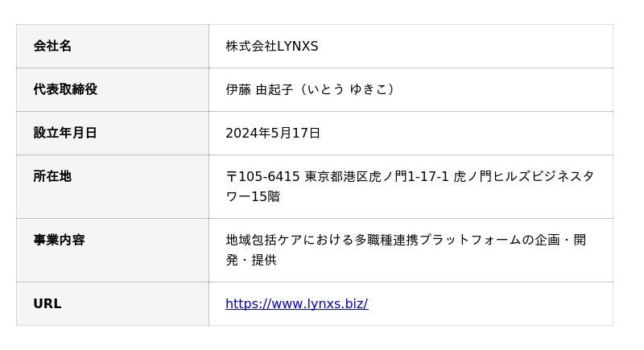Click the postal code 〒105-6415
Screen dimensions: 644x350
263,176
